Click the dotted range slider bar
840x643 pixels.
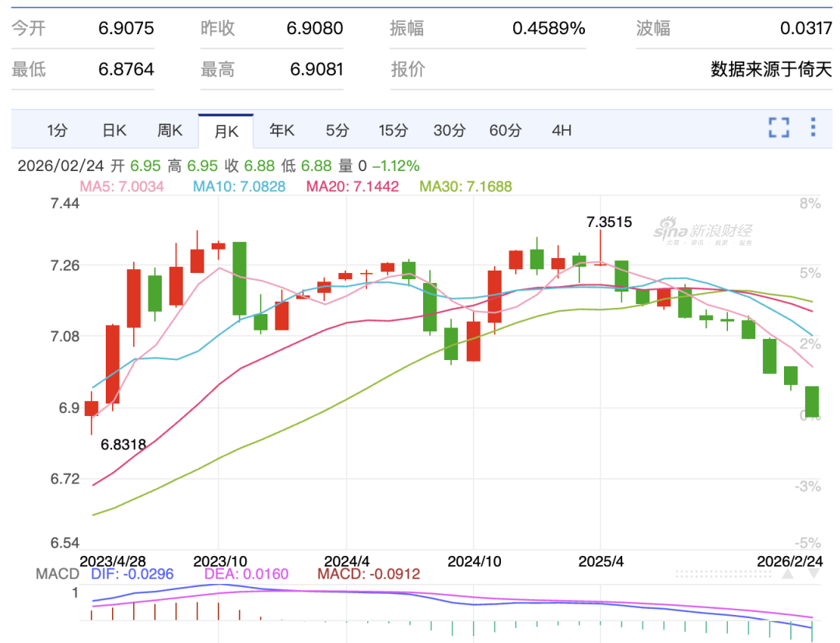723,574
